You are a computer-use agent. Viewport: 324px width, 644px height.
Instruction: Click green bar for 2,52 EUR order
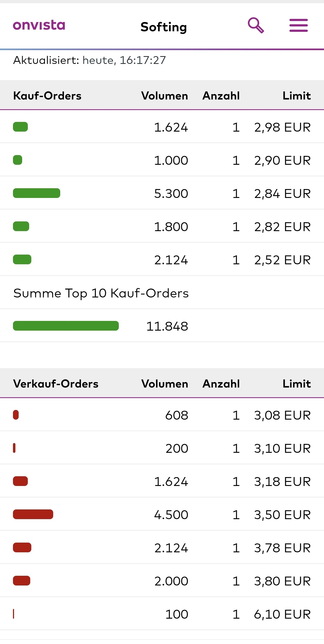pos(22,259)
